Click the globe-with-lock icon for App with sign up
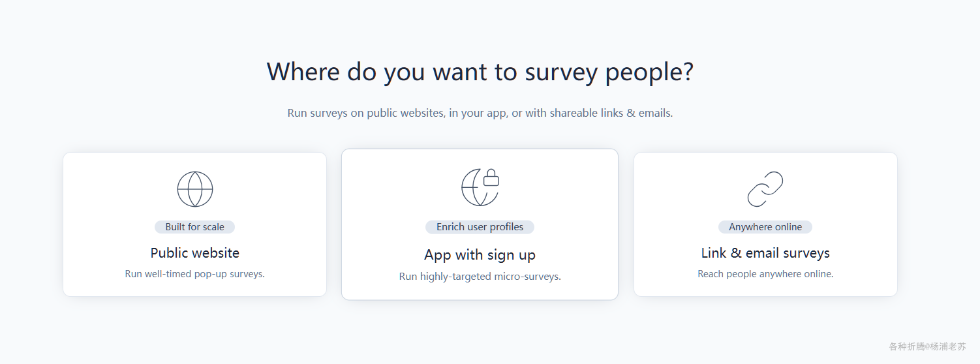The width and height of the screenshot is (980, 364). [478, 189]
